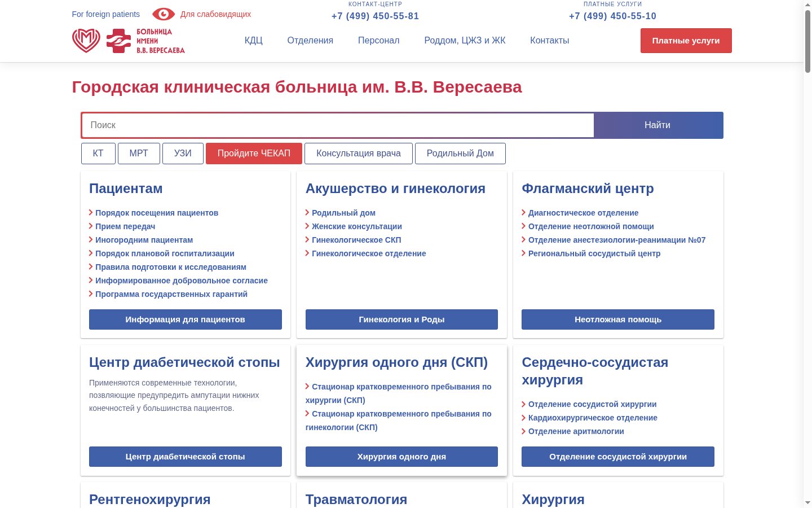Image resolution: width=812 pixels, height=508 pixels.
Task: Open the Veresaev hospital logo homepage
Action: click(x=145, y=41)
